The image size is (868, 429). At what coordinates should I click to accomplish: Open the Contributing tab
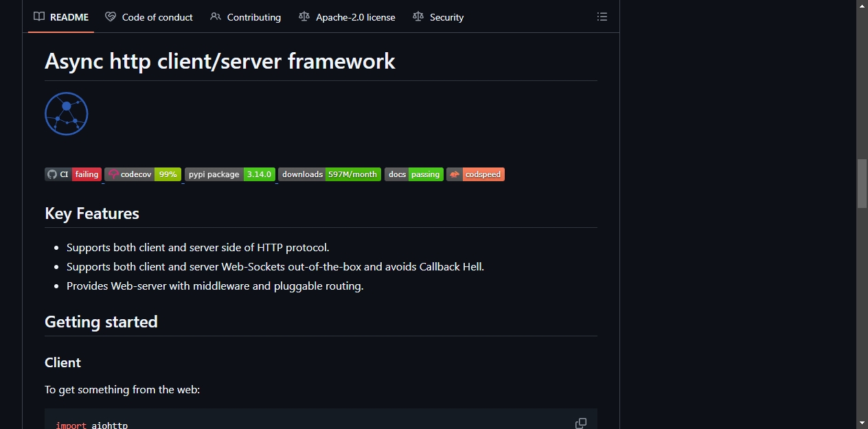246,17
